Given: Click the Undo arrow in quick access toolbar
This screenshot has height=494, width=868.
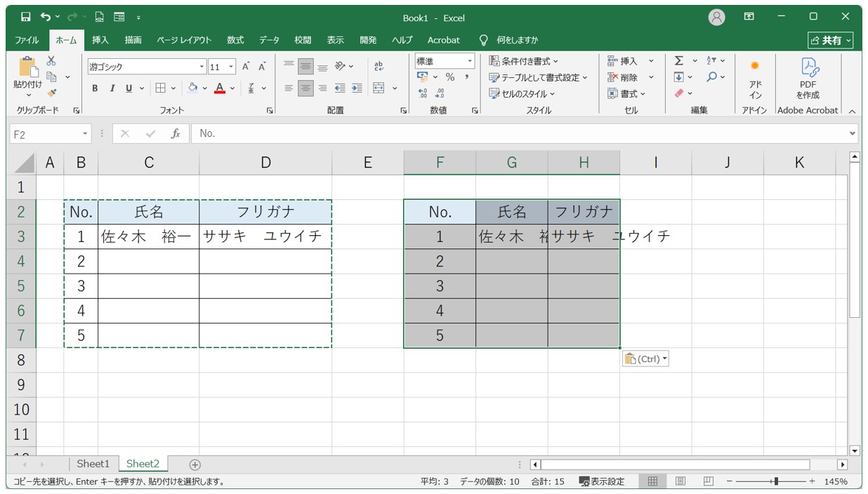Looking at the screenshot, I should tap(46, 17).
